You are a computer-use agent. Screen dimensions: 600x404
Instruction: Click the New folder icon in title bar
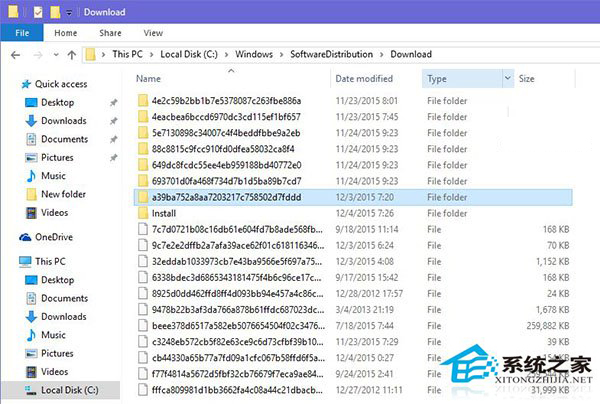point(55,12)
